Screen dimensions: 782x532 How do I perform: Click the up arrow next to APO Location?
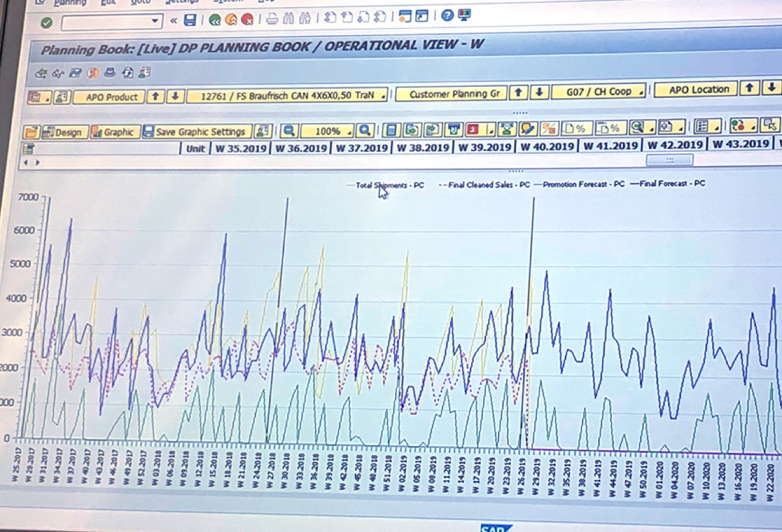tap(750, 88)
